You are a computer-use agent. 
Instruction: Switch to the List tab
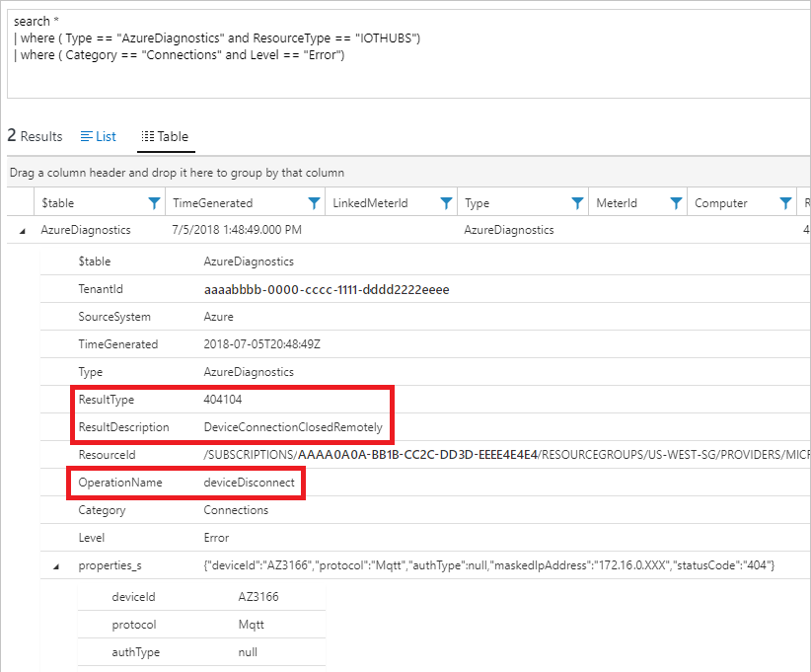[x=99, y=136]
